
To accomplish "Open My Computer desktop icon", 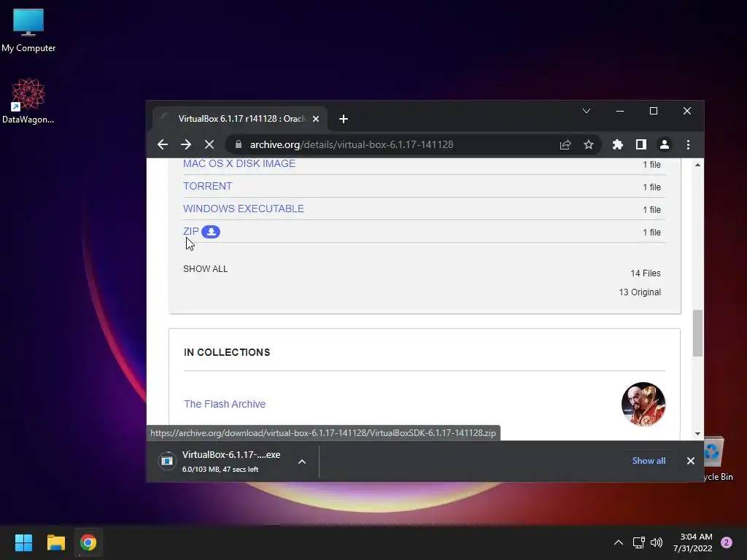I will [28, 31].
